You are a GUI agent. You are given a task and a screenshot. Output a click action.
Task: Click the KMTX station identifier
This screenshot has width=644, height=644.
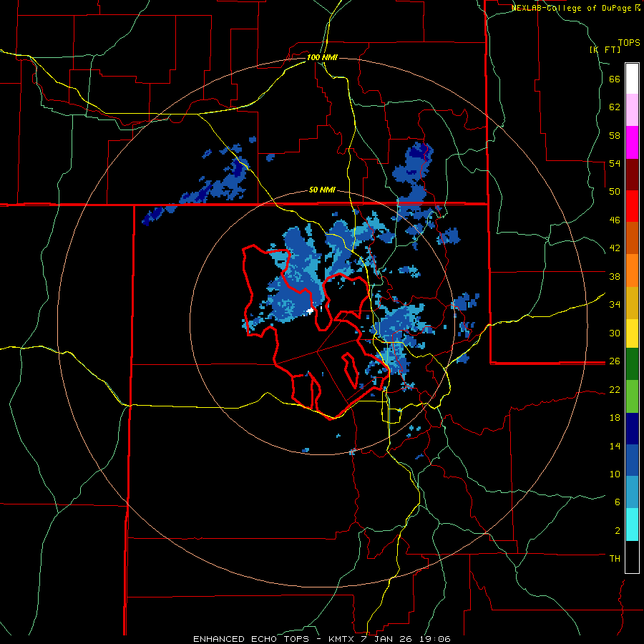[x=341, y=639]
